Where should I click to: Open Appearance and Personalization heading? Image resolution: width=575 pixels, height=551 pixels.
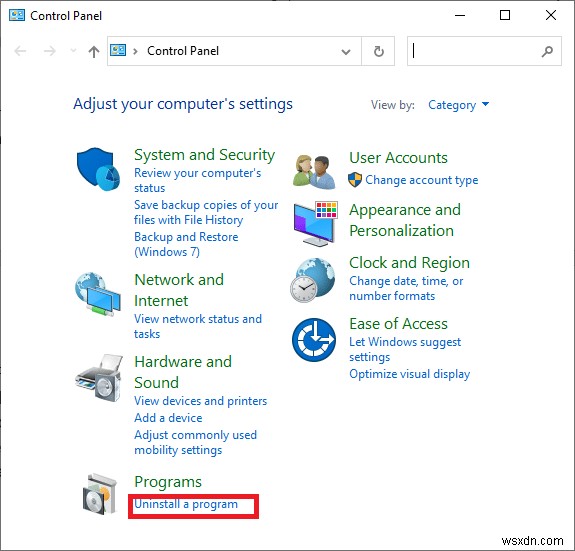coord(405,220)
